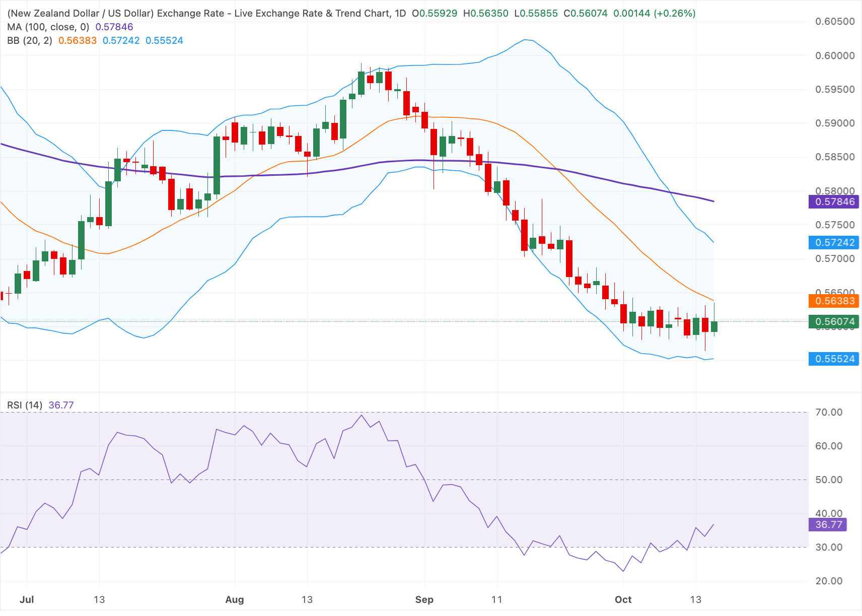Click the BB lower value 0.55524 in legend
The image size is (862, 616).
pos(164,41)
